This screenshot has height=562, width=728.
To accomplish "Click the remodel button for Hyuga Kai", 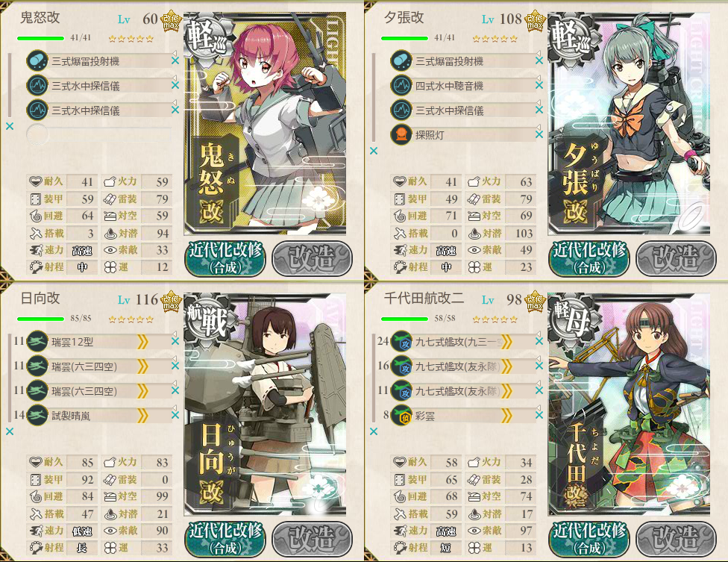I will [312, 540].
